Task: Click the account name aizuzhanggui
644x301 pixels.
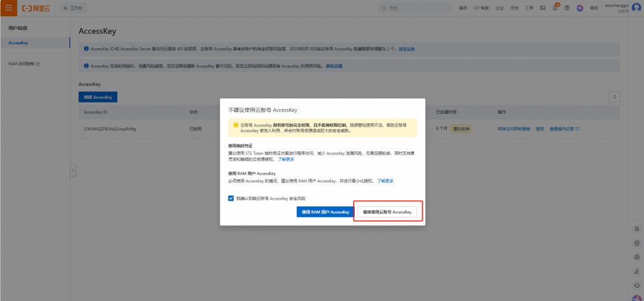Action: point(617,6)
